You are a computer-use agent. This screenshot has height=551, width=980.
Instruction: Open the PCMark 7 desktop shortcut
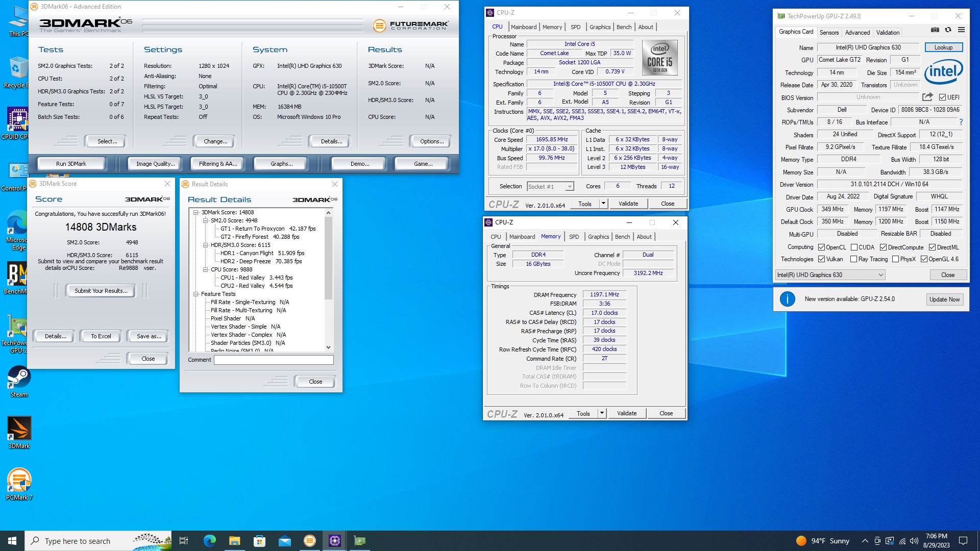point(19,484)
